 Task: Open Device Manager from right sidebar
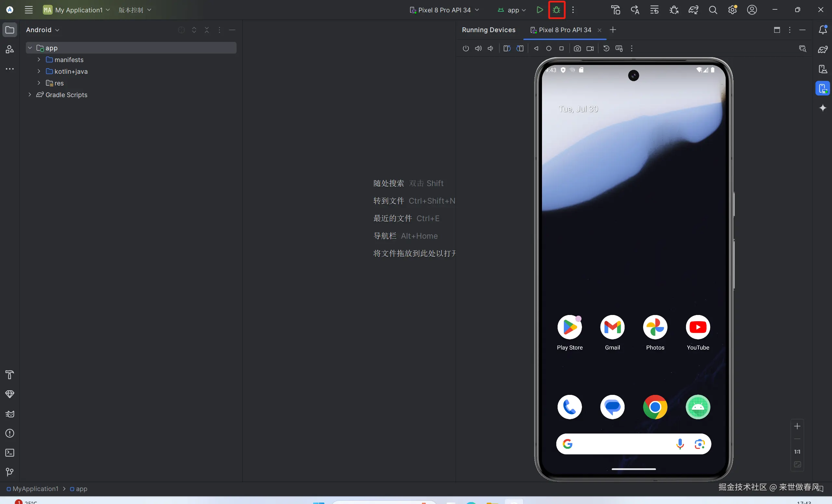(x=823, y=69)
